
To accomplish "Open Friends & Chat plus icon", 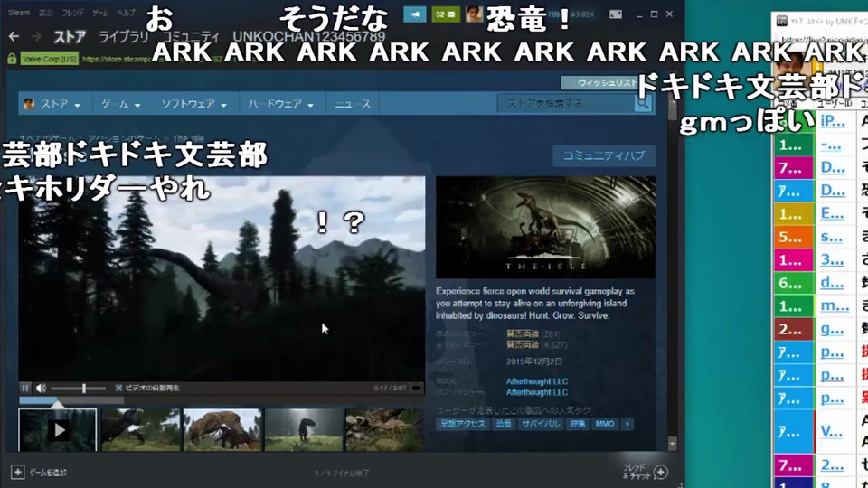I will pos(661,472).
